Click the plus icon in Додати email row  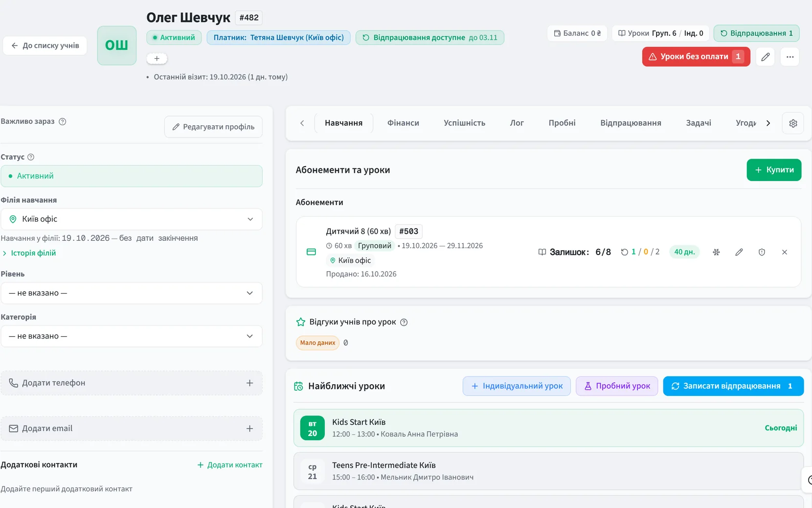pos(249,429)
